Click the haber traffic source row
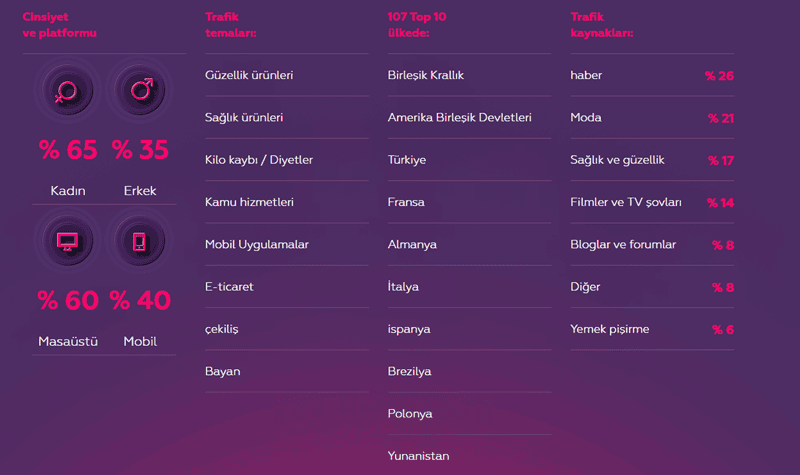Screen dimensions: 800x475 (x=586, y=75)
